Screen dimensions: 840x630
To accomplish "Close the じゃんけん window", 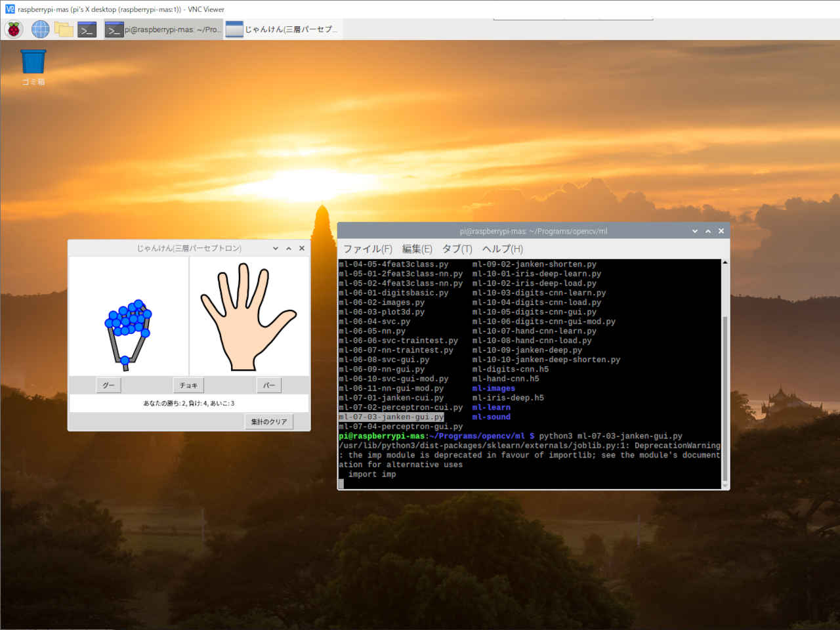I will (302, 248).
